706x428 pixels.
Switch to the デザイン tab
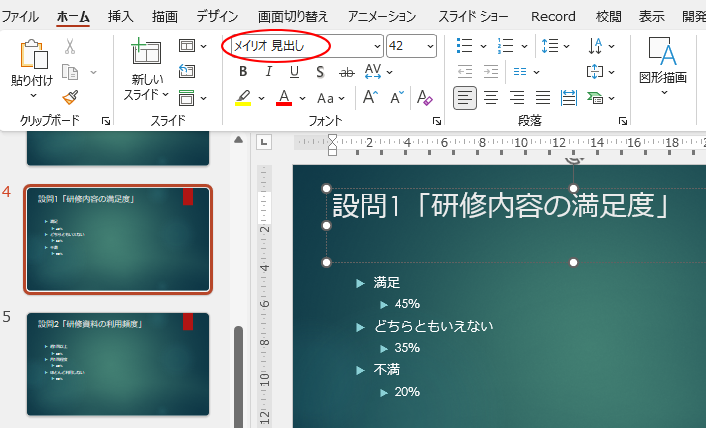217,17
